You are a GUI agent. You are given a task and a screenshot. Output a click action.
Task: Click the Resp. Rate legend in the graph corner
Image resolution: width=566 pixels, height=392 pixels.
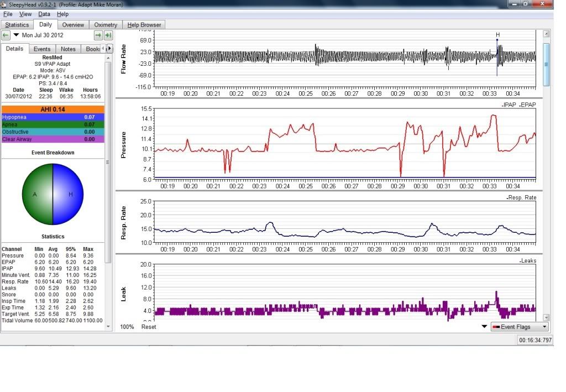pyautogui.click(x=521, y=197)
